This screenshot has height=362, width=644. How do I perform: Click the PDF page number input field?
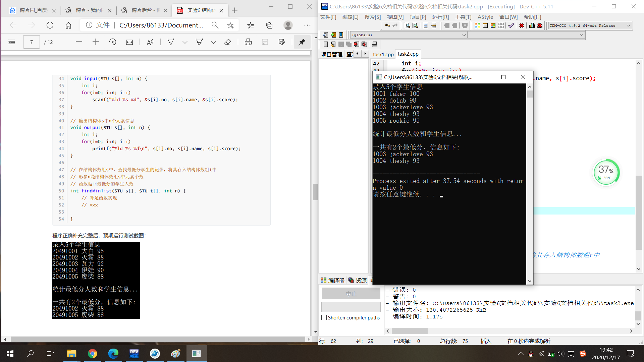click(32, 42)
